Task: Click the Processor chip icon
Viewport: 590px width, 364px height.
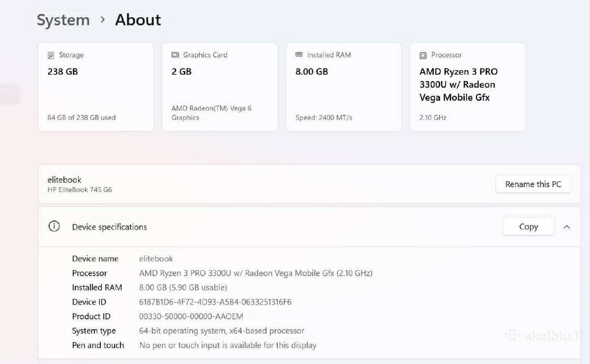Action: (423, 55)
